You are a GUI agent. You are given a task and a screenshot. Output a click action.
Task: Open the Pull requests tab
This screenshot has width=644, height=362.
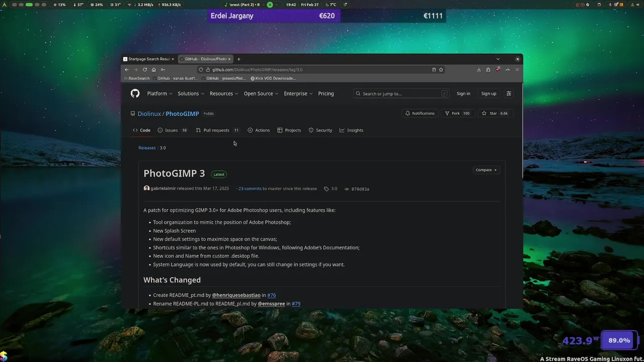(216, 130)
